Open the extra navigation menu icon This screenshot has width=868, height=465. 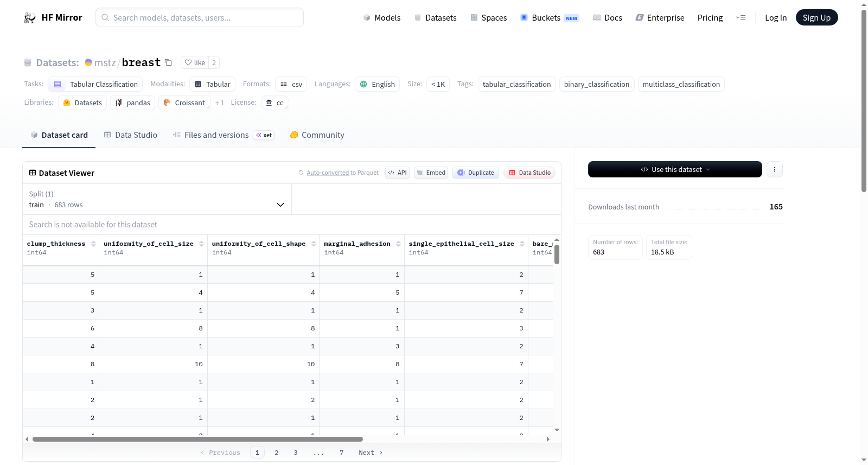click(741, 17)
